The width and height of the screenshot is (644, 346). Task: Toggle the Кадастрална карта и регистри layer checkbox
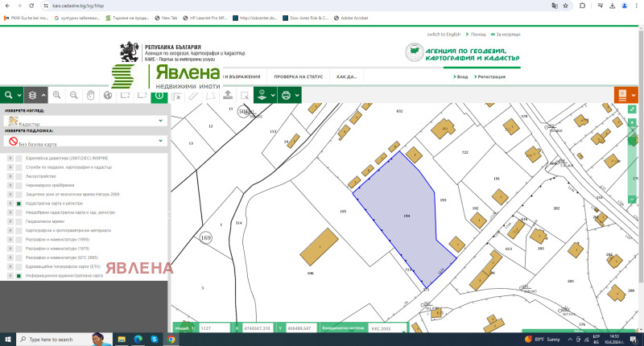tap(18, 204)
